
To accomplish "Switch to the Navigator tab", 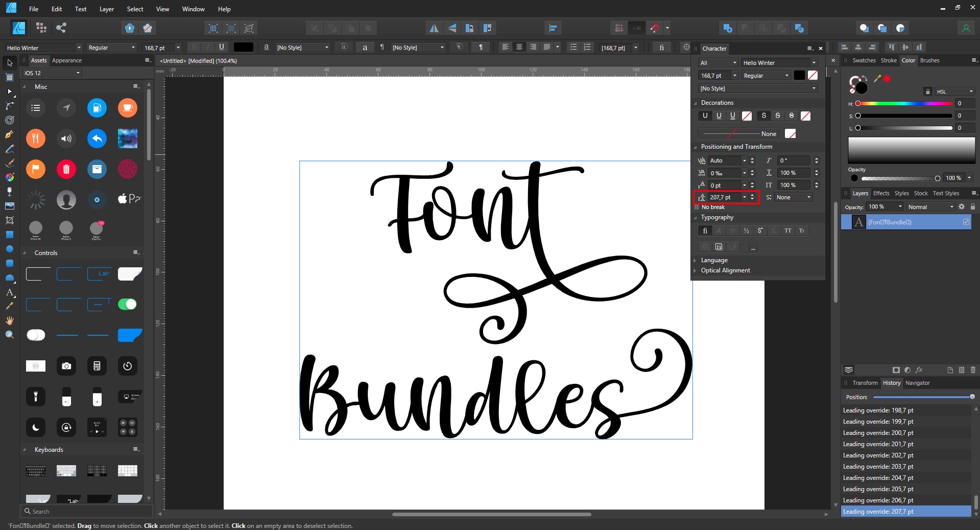I will point(918,383).
